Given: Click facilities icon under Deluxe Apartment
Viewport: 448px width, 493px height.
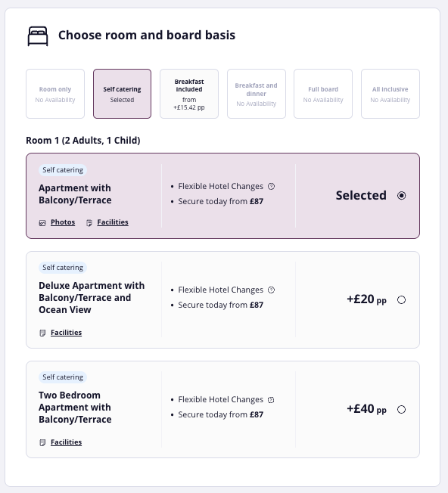Looking at the screenshot, I should pyautogui.click(x=42, y=333).
